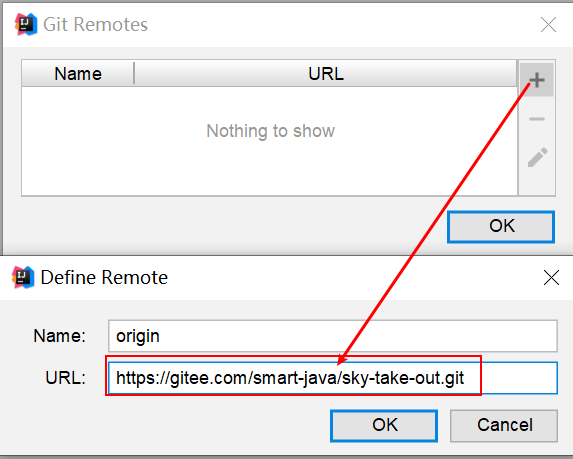This screenshot has height=459, width=573.
Task: Click IntelliJ logo in Git Remotes title
Action: 26,24
